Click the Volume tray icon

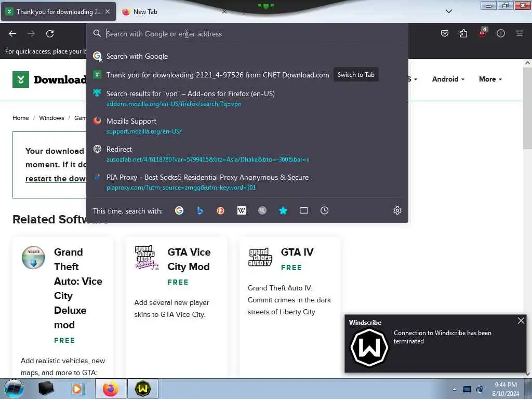[x=480, y=389]
